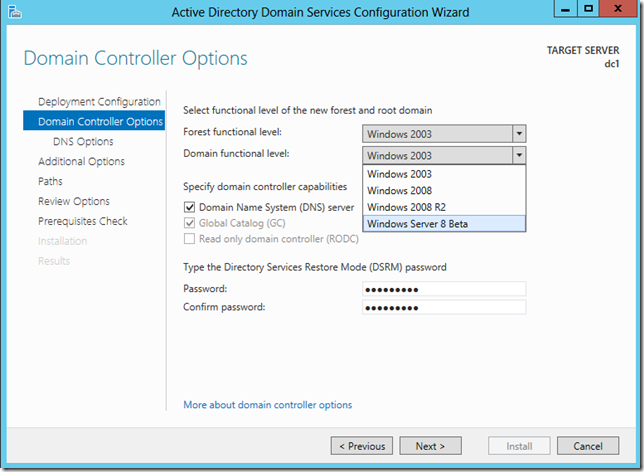
Task: Click the greyed-out Installation step
Action: 62,241
